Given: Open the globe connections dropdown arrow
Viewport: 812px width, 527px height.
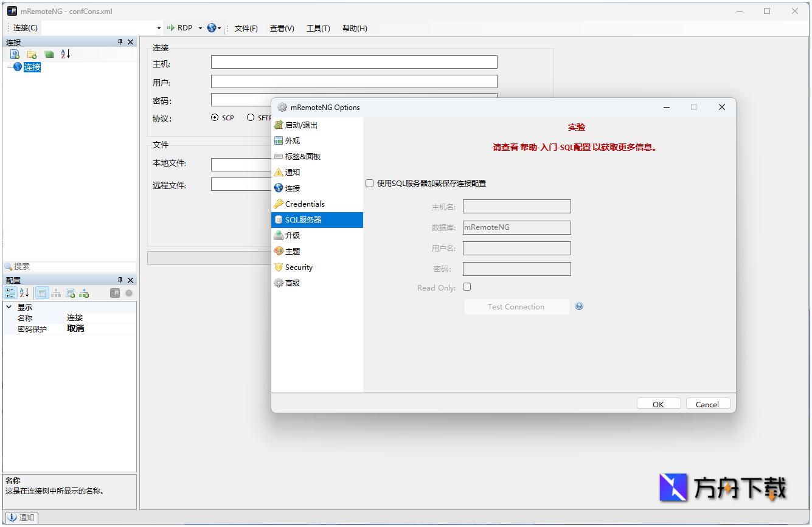Looking at the screenshot, I should click(x=219, y=28).
